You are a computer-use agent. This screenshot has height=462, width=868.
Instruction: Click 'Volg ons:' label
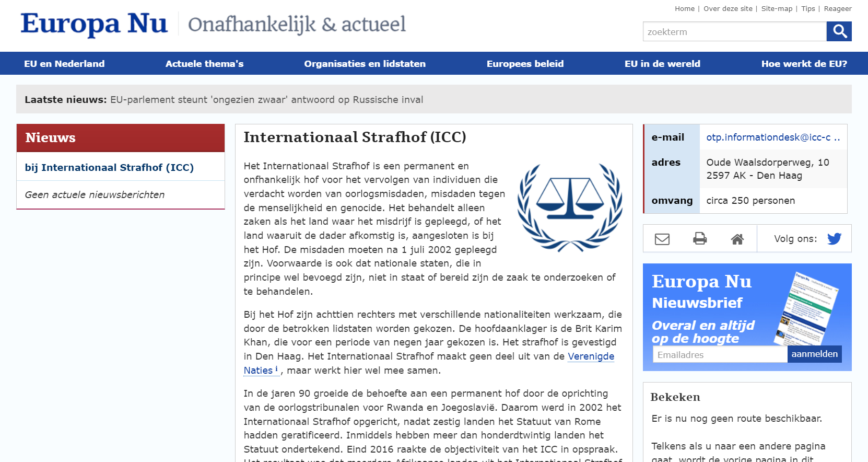[795, 238]
